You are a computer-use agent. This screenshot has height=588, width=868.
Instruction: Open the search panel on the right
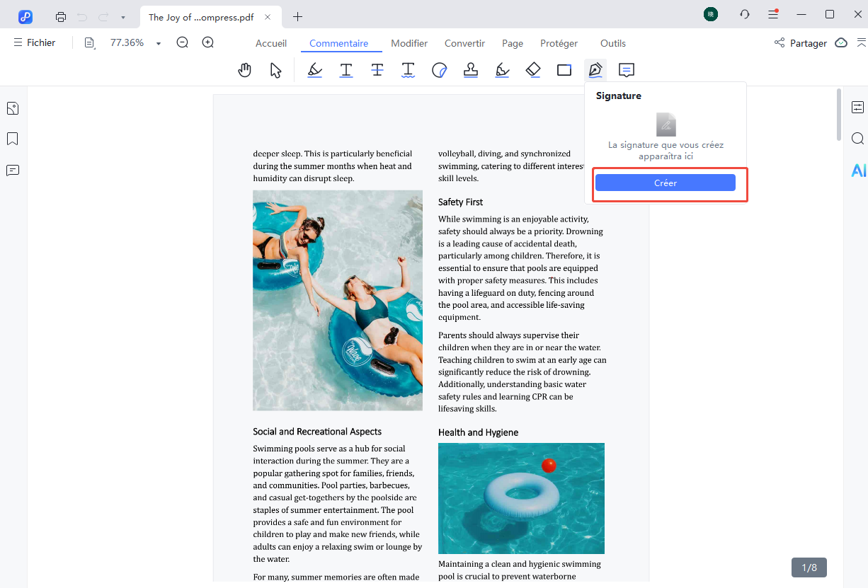point(857,139)
